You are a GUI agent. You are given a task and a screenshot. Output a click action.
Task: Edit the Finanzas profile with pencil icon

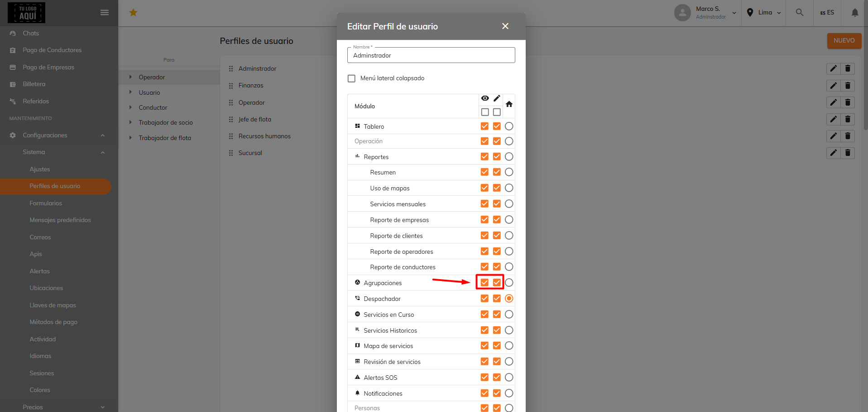[x=834, y=85]
